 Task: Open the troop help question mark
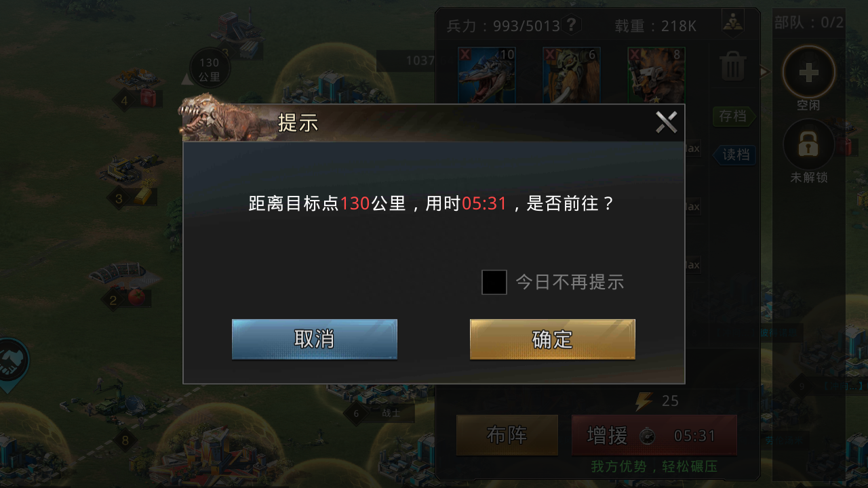coord(572,25)
